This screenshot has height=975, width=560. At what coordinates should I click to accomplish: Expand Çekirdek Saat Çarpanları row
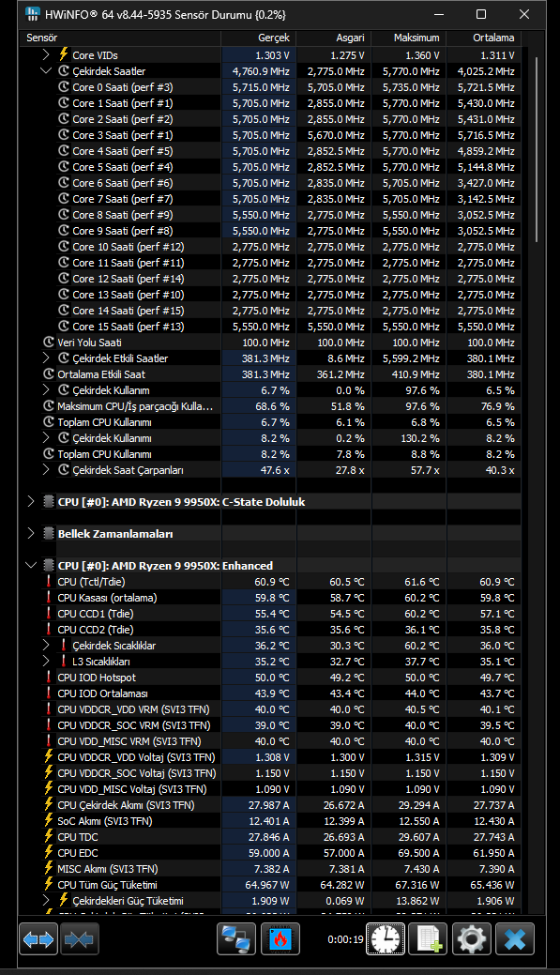[45, 470]
